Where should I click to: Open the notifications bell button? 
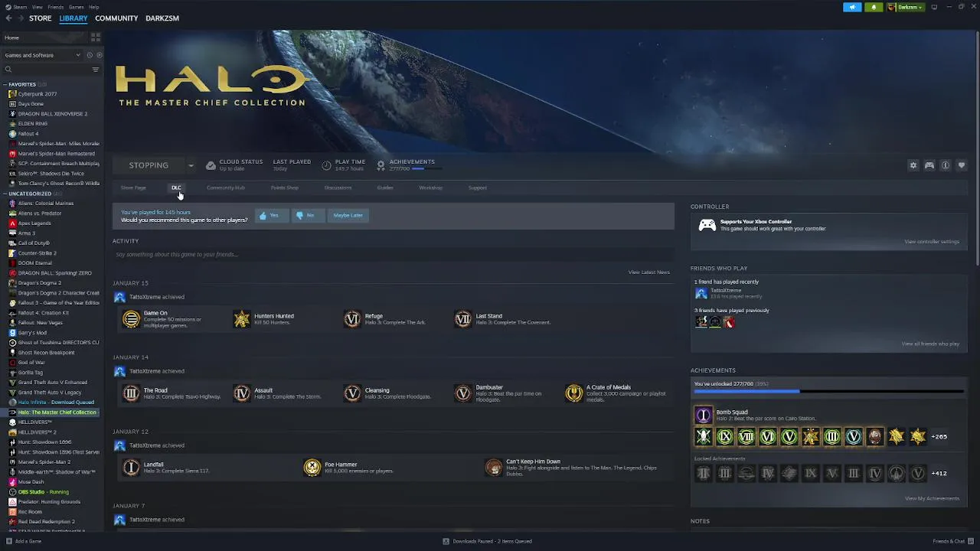tap(874, 7)
